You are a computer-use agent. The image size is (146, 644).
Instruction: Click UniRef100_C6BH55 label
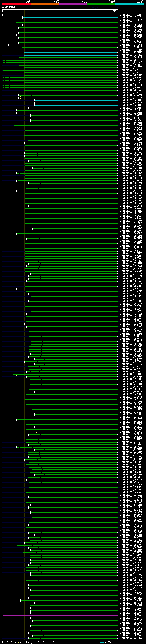pos(131,173)
